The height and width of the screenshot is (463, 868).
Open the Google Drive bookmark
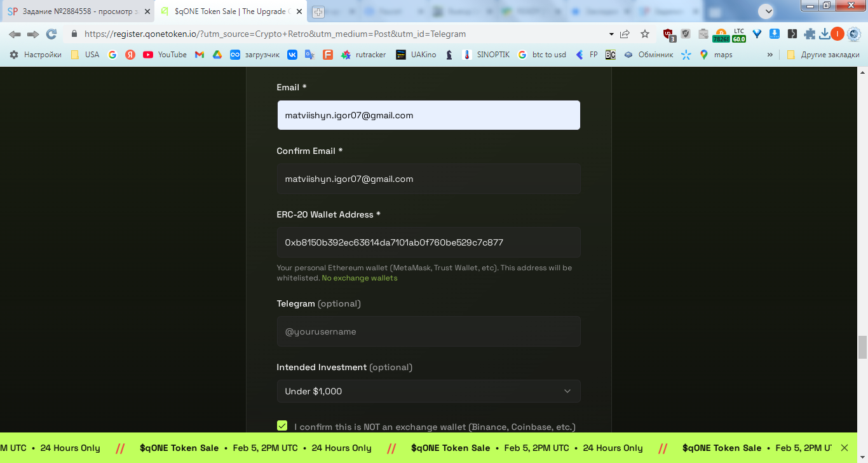tap(217, 55)
